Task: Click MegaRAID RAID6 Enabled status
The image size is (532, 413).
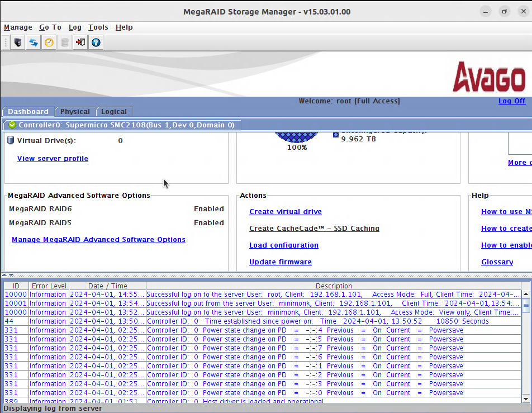Action: tap(208, 208)
